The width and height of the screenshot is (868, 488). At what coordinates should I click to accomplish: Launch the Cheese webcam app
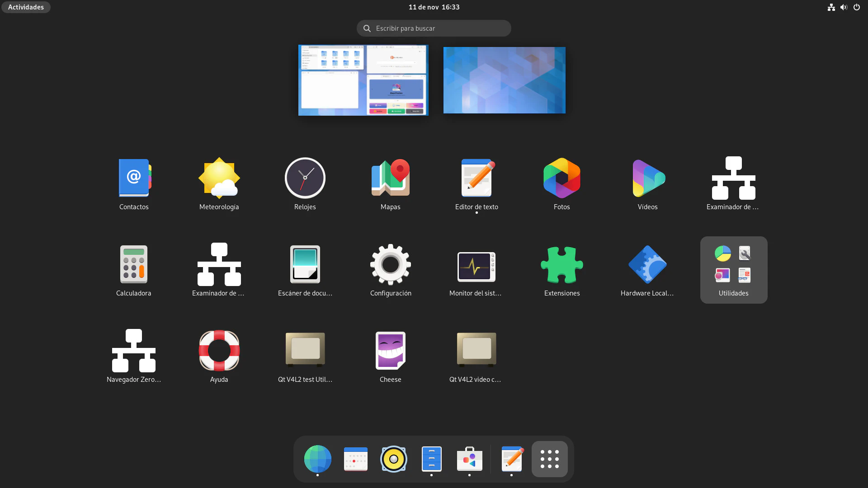(391, 351)
